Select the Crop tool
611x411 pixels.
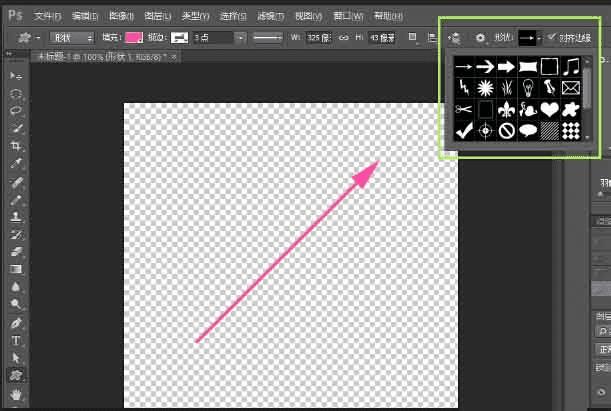(x=16, y=146)
